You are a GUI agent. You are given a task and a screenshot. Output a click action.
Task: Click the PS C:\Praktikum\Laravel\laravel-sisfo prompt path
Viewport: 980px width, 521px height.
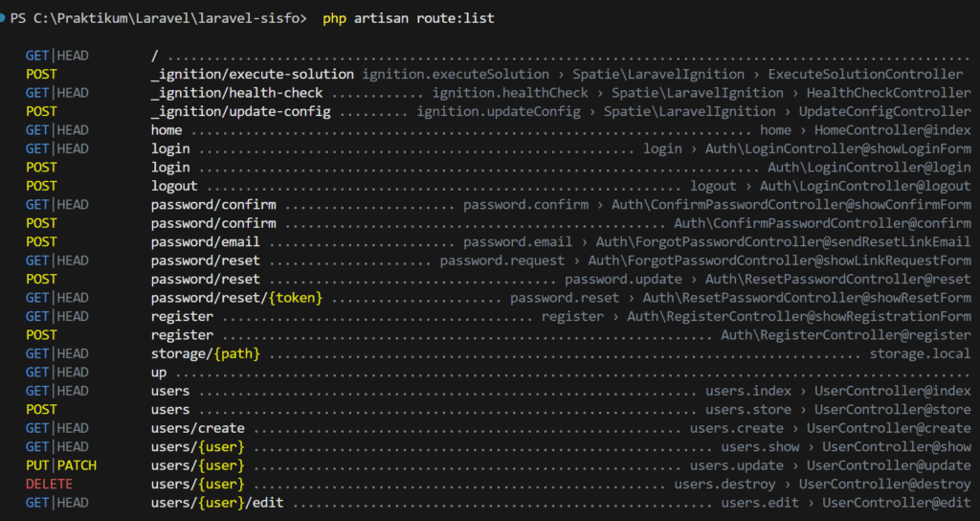pos(159,18)
